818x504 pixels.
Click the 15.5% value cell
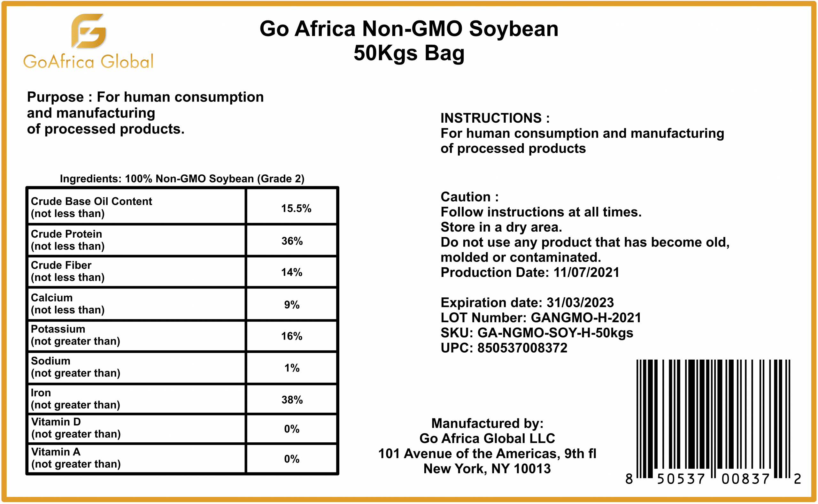tap(296, 208)
